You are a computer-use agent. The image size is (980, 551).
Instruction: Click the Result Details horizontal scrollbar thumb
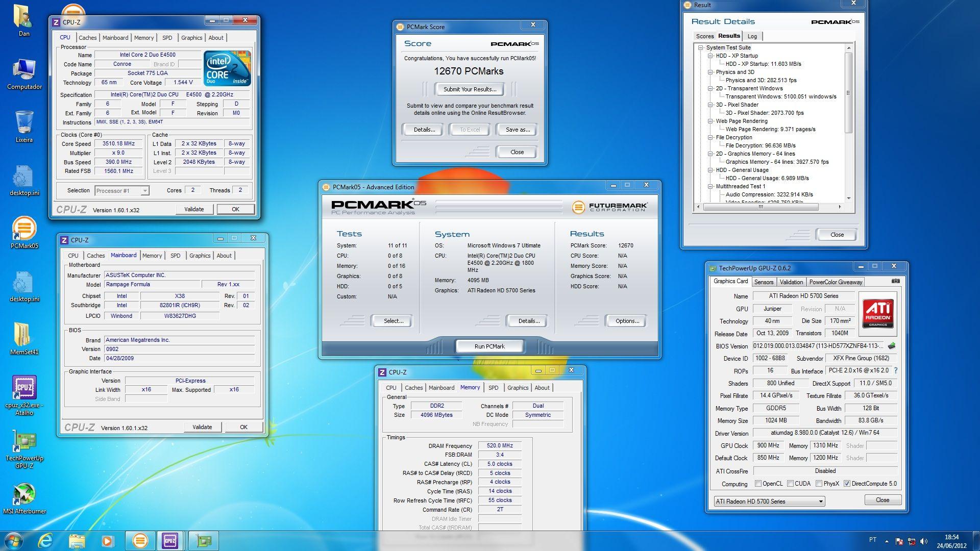pyautogui.click(x=761, y=207)
